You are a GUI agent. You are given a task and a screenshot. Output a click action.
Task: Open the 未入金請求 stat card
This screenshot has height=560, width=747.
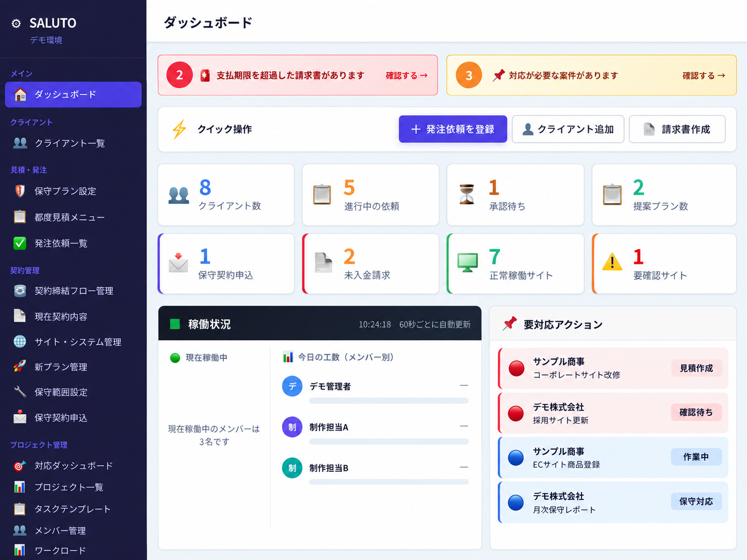click(x=370, y=264)
